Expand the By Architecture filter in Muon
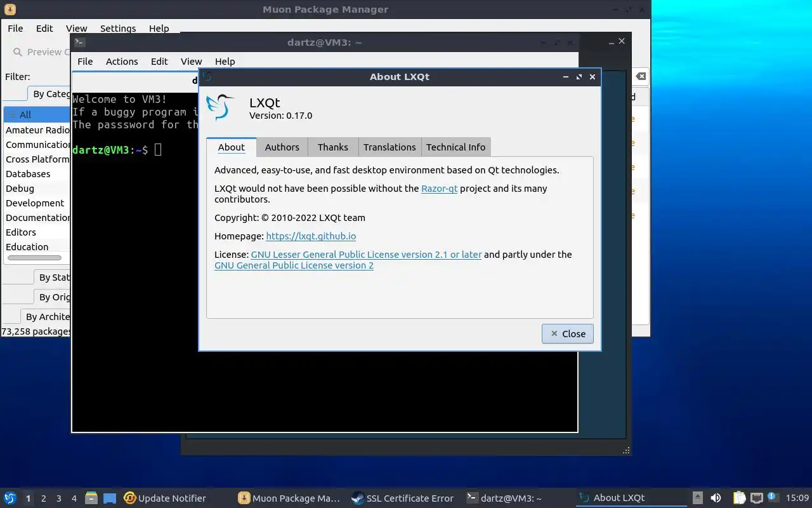Screen dimensions: 812x508 (46, 317)
